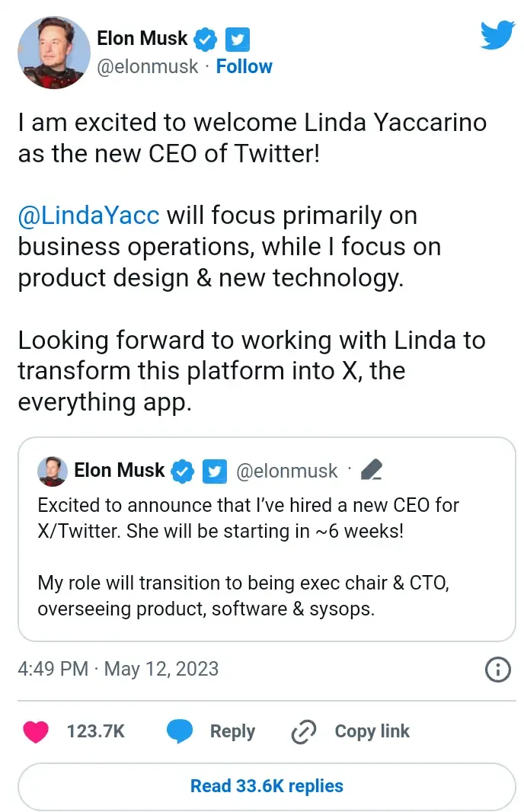
Task: Click the Copy link text
Action: pos(372,731)
